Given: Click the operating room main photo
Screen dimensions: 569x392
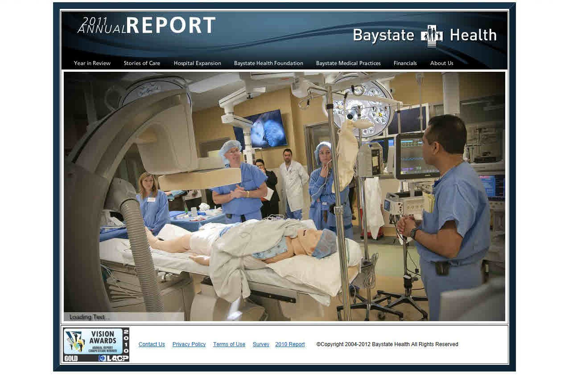Looking at the screenshot, I should tap(284, 196).
